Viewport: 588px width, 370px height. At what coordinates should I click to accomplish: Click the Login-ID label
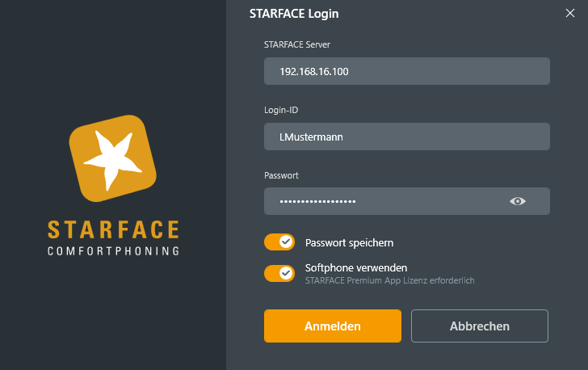pos(281,111)
